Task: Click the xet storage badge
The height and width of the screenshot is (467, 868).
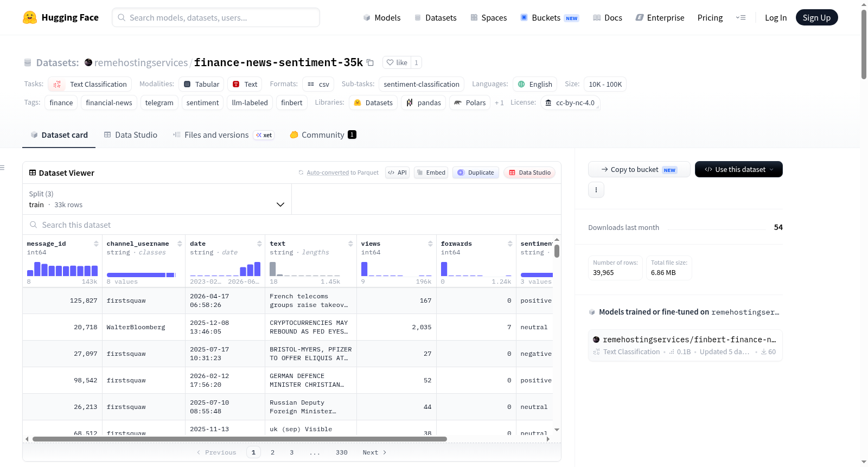Action: (x=264, y=135)
